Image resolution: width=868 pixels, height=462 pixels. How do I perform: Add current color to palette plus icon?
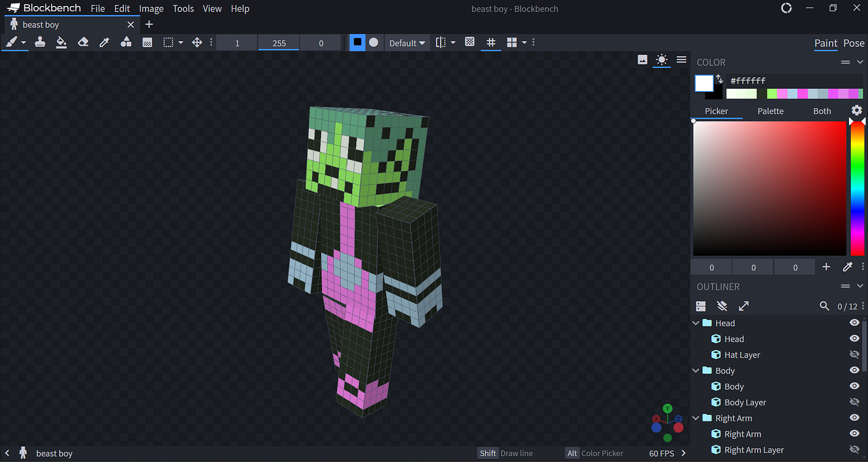click(x=826, y=267)
